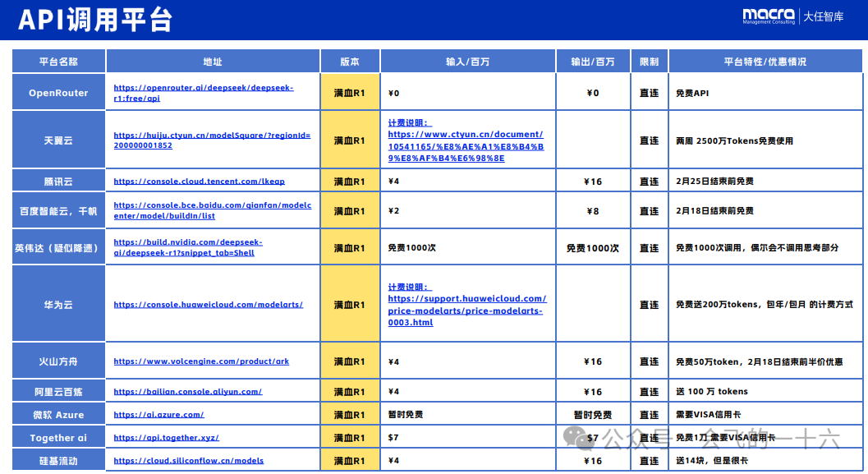Click the macro logo in the header
The height and width of the screenshot is (474, 868).
point(769,16)
